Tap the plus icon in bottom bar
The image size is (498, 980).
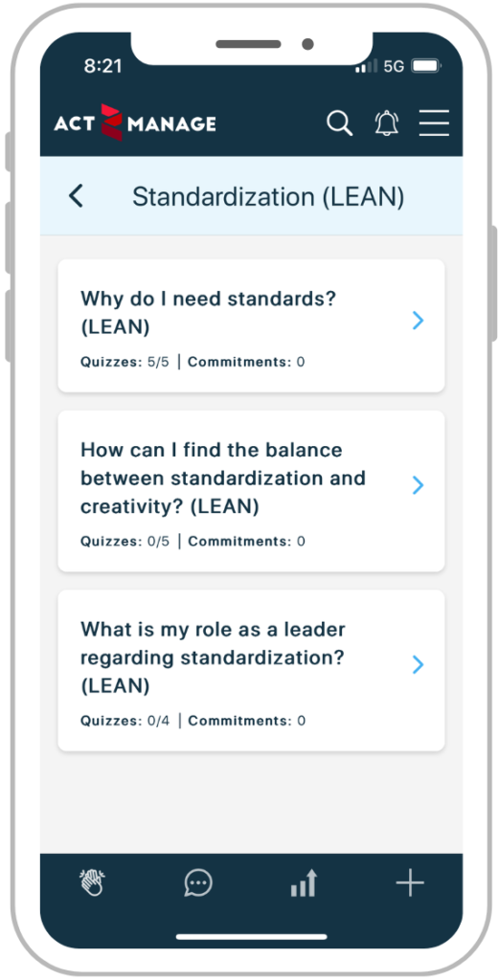pos(410,883)
